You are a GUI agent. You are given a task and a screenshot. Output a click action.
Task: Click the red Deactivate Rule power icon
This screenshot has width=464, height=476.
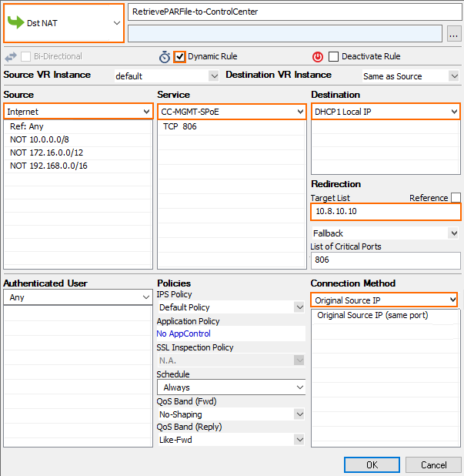[318, 57]
